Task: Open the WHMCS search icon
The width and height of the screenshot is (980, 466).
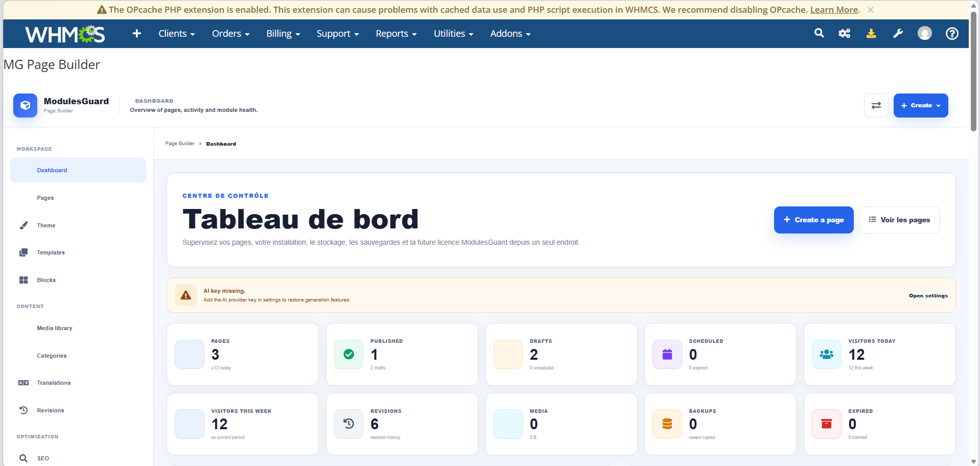Action: (819, 33)
